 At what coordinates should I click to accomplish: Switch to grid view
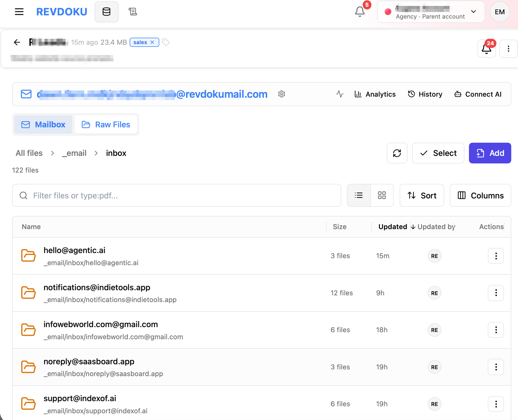pyautogui.click(x=382, y=195)
